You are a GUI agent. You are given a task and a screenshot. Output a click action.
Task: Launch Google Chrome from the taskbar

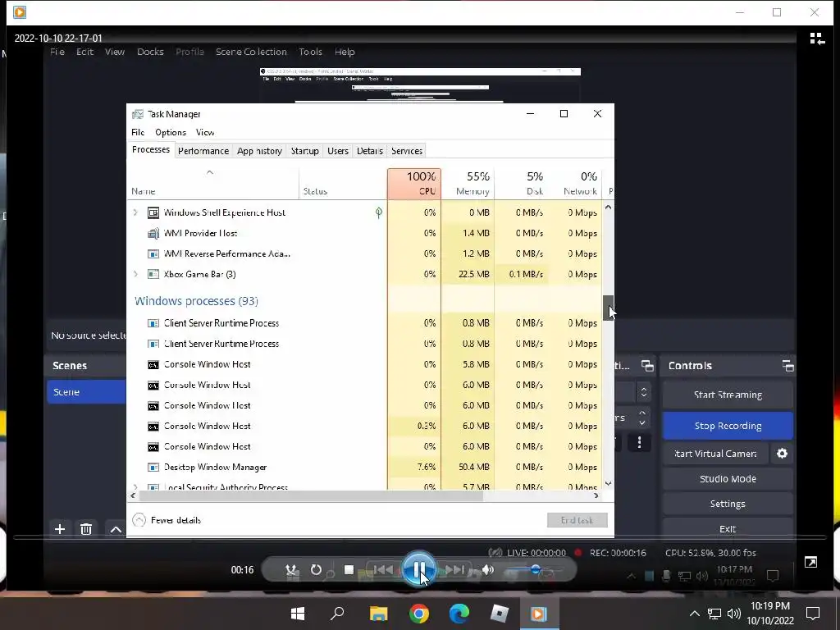[x=419, y=613]
